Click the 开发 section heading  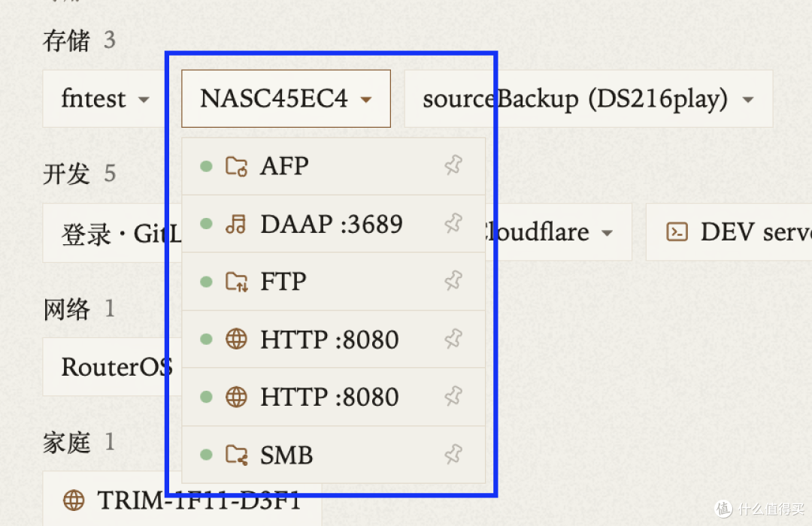point(67,174)
